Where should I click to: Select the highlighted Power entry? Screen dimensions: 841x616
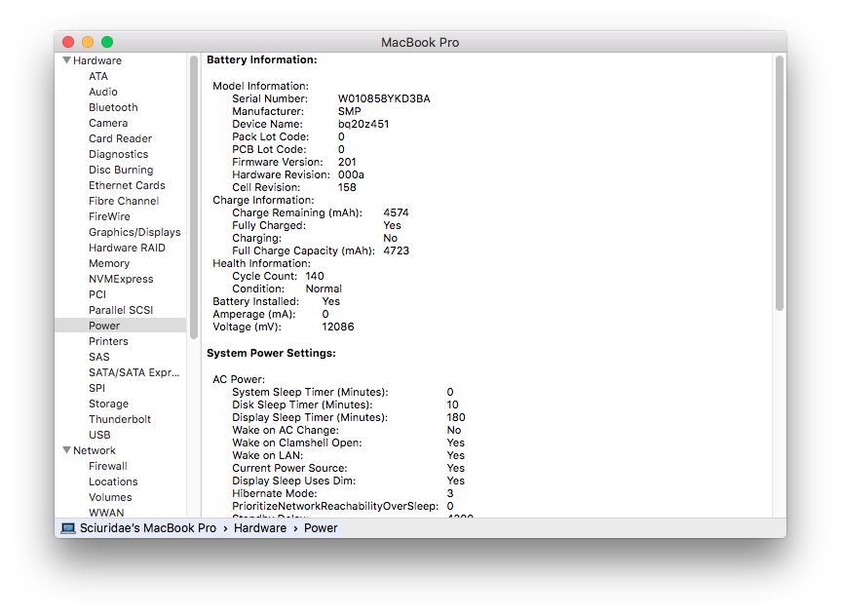pos(121,326)
